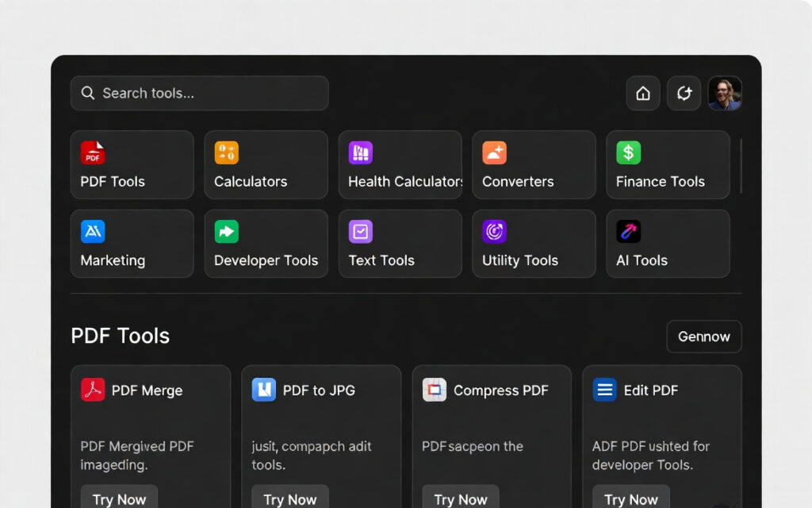Click the red PDF Tools category icon

pos(93,152)
